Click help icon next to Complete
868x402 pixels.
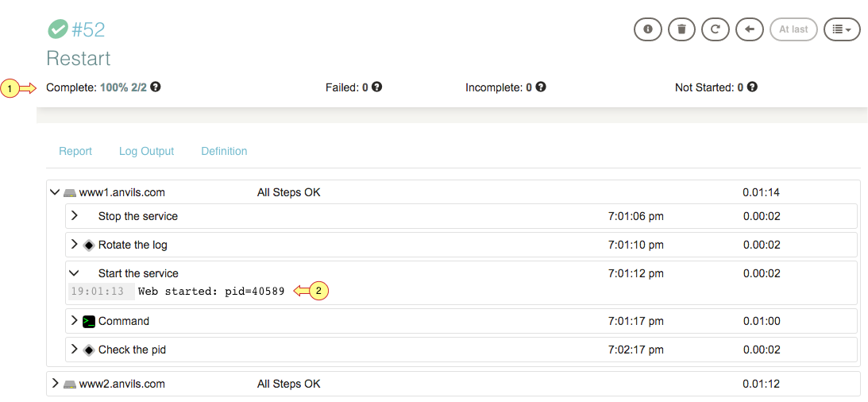pyautogui.click(x=156, y=87)
